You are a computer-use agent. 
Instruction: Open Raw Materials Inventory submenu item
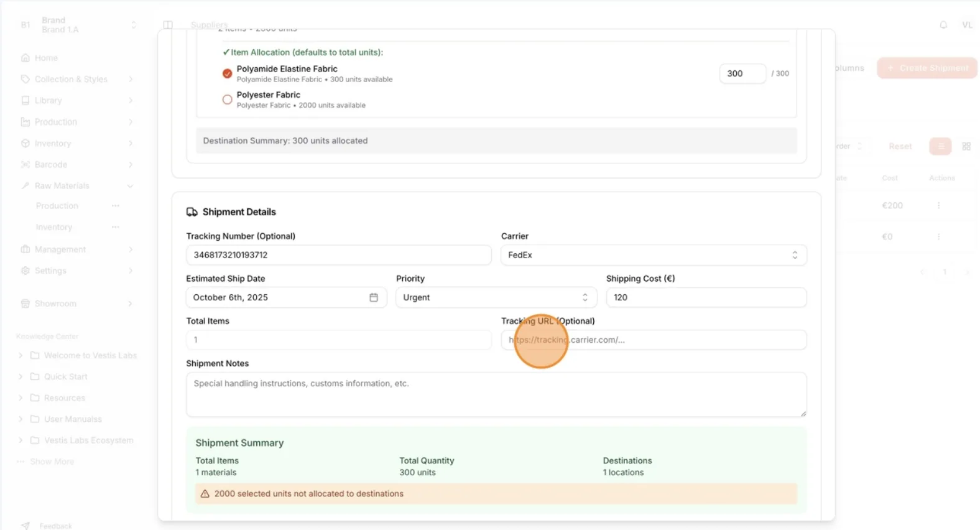pos(54,227)
